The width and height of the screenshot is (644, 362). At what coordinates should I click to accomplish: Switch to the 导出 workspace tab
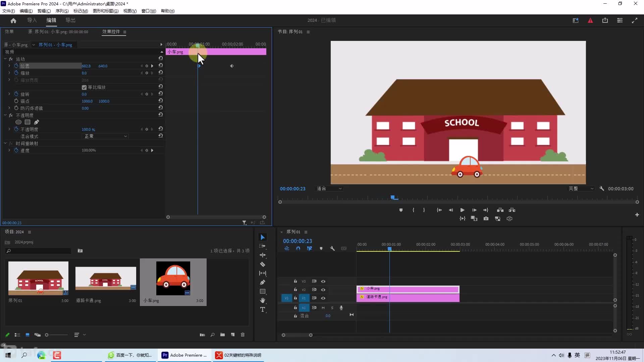coord(70,20)
